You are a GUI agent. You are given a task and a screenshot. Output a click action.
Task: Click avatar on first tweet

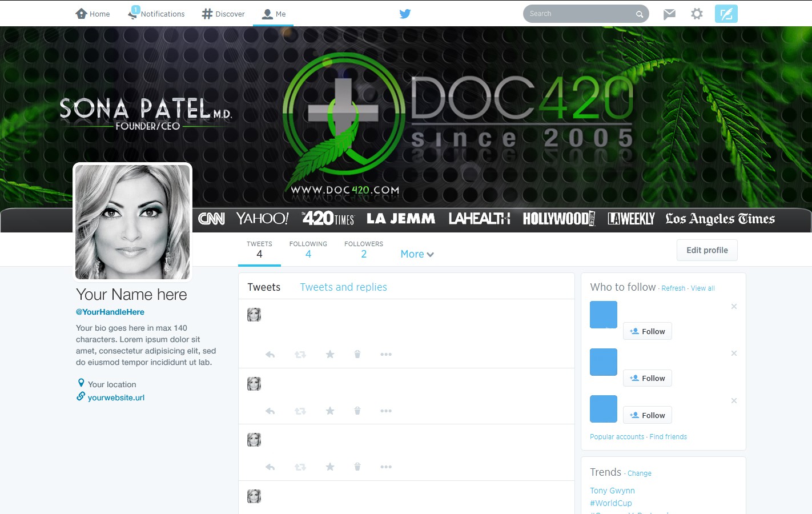[254, 315]
